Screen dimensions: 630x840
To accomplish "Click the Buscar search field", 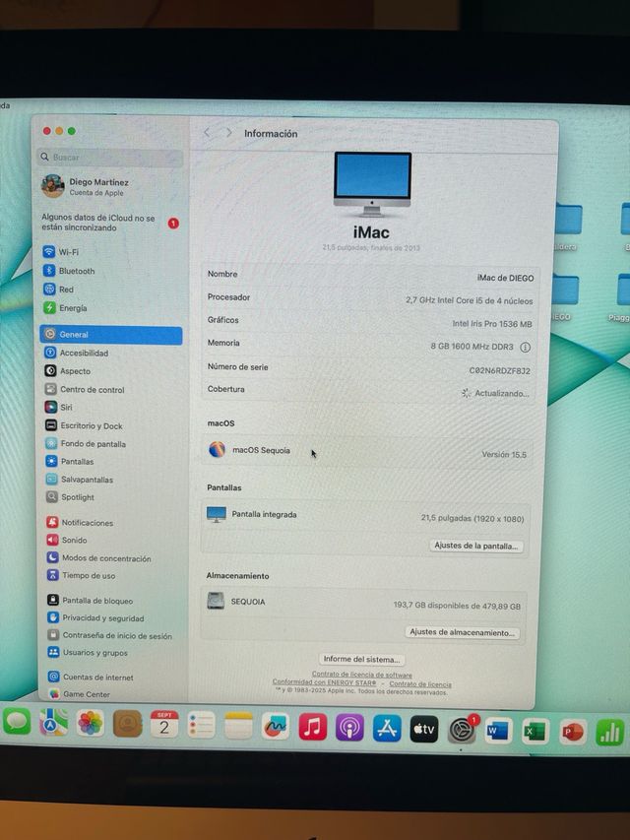I will pyautogui.click(x=111, y=158).
